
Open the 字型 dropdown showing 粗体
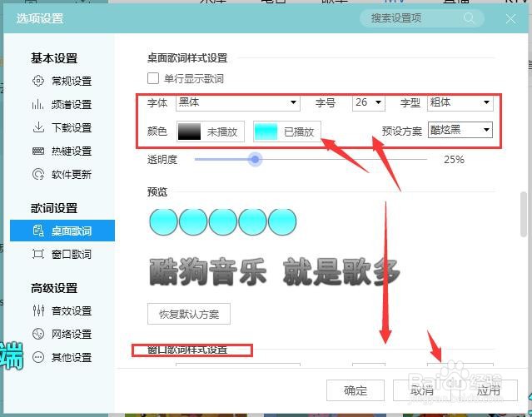click(x=460, y=102)
